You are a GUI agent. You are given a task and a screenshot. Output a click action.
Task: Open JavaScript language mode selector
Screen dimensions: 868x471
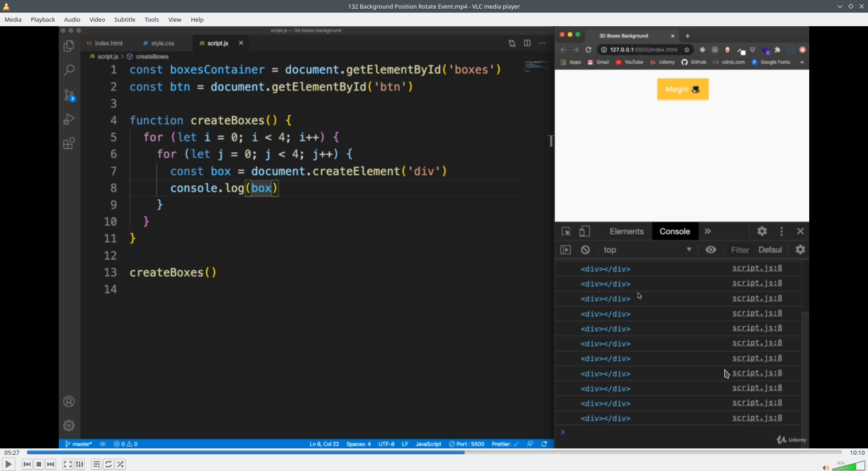[x=428, y=444]
